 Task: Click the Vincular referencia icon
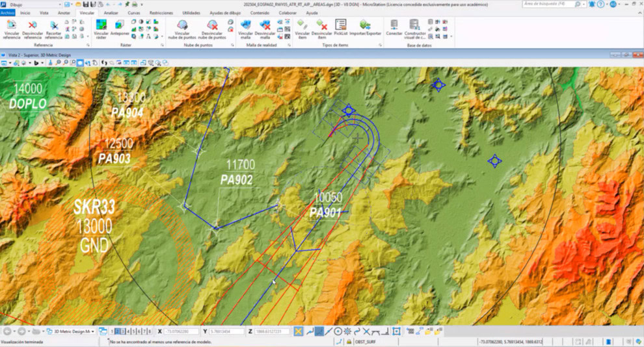click(11, 25)
